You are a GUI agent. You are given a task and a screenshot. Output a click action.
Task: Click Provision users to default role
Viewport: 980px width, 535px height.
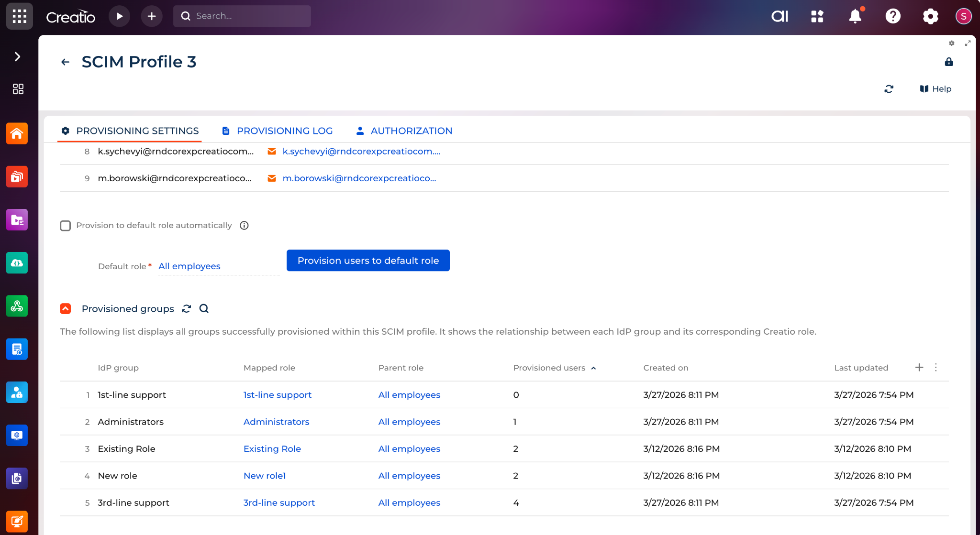(368, 261)
